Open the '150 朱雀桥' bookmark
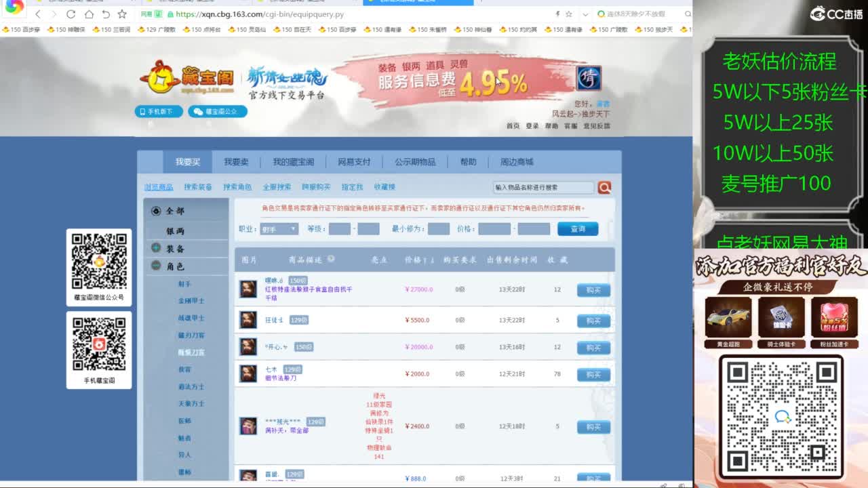 point(427,30)
